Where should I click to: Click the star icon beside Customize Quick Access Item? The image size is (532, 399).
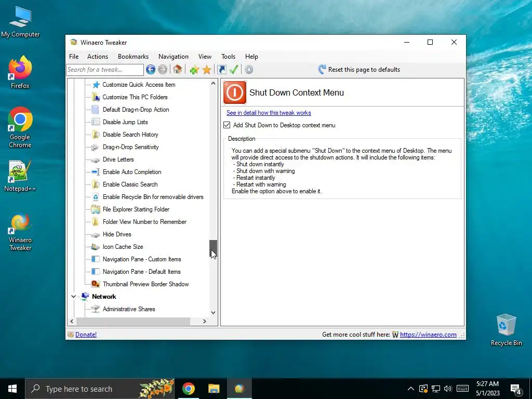96,85
